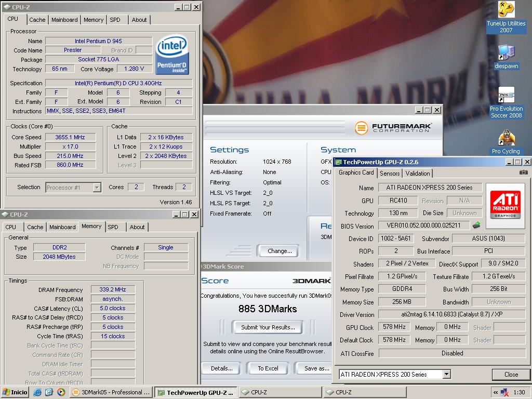This screenshot has height=399, width=532.
Task: Switch to Memory tab in top CPU-Z window
Action: [x=94, y=20]
